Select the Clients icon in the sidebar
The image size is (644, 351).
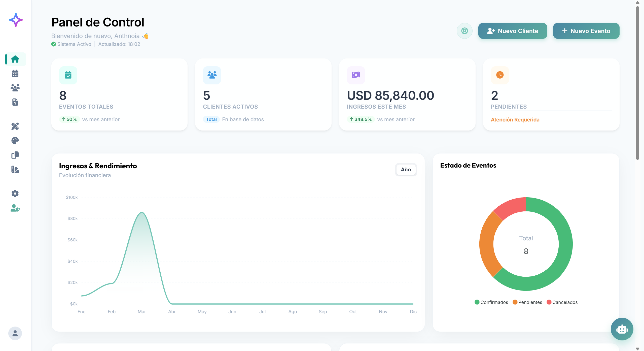[15, 87]
